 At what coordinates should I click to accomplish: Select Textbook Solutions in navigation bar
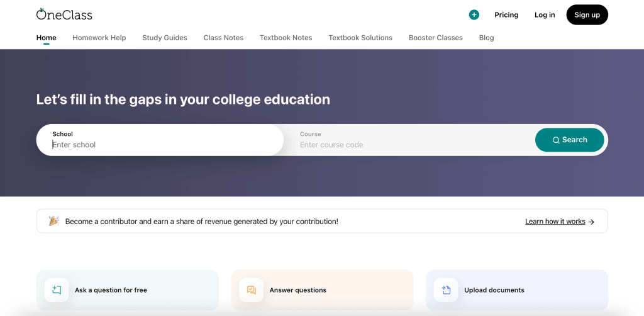[360, 38]
